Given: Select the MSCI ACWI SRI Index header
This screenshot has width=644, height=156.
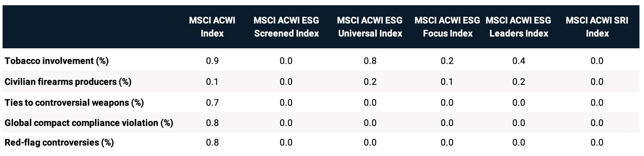Looking at the screenshot, I should click(x=597, y=27).
